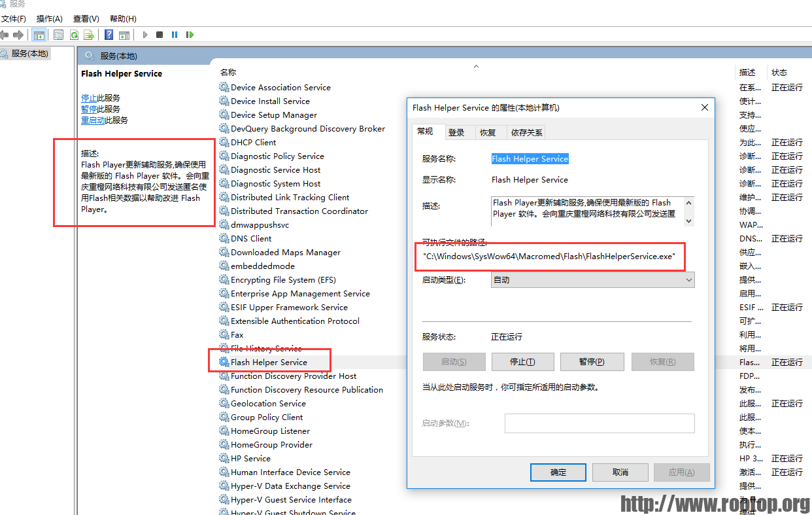The image size is (812, 515).
Task: Sort the list by the 状态 column header
Action: click(x=779, y=73)
